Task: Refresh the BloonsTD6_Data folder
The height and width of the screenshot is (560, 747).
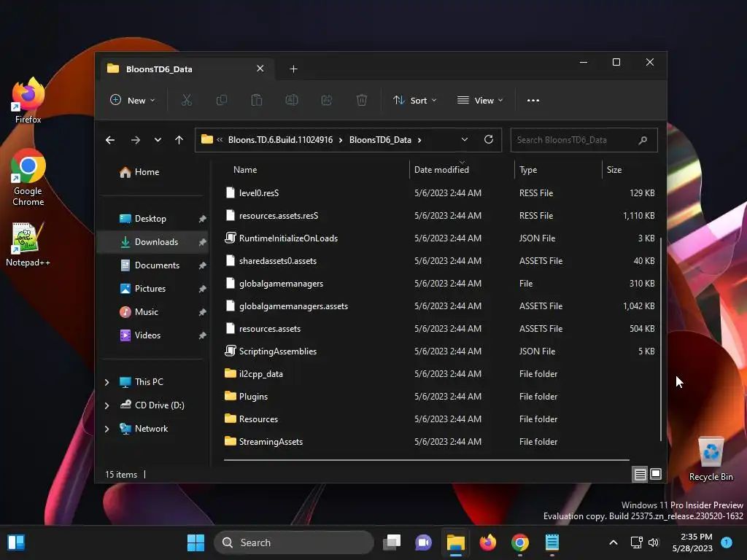Action: pos(488,139)
